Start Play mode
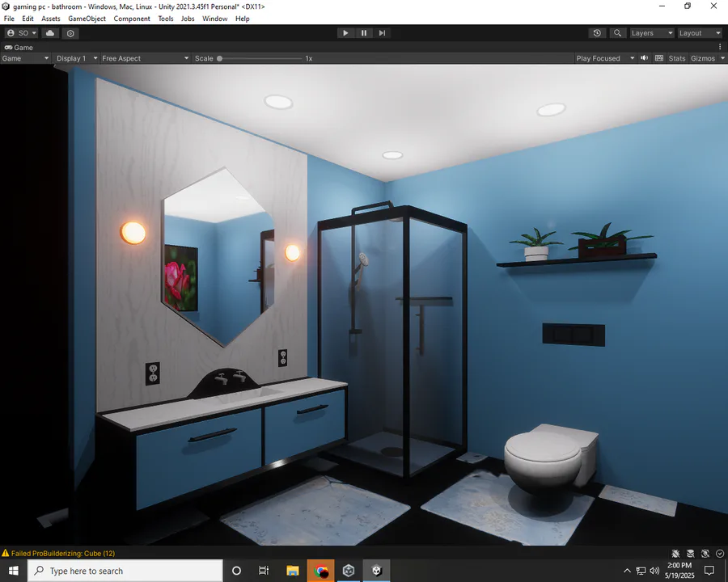This screenshot has width=728, height=582. click(345, 33)
